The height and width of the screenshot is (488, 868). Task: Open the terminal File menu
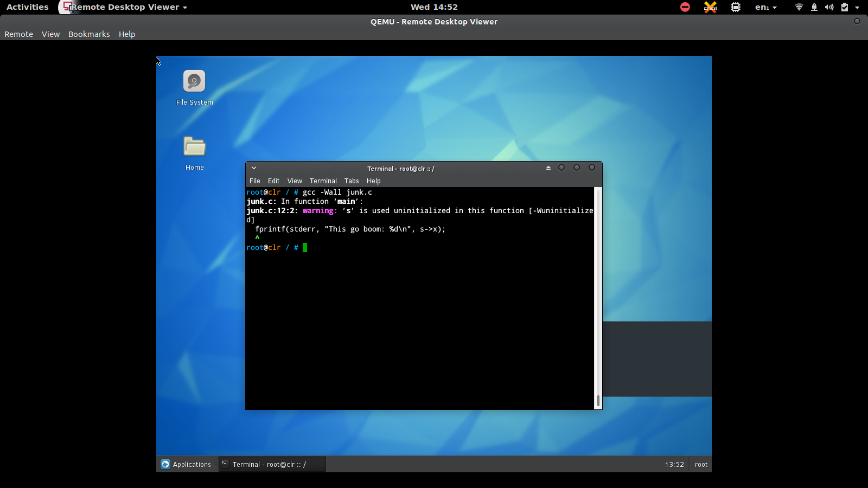[255, 181]
